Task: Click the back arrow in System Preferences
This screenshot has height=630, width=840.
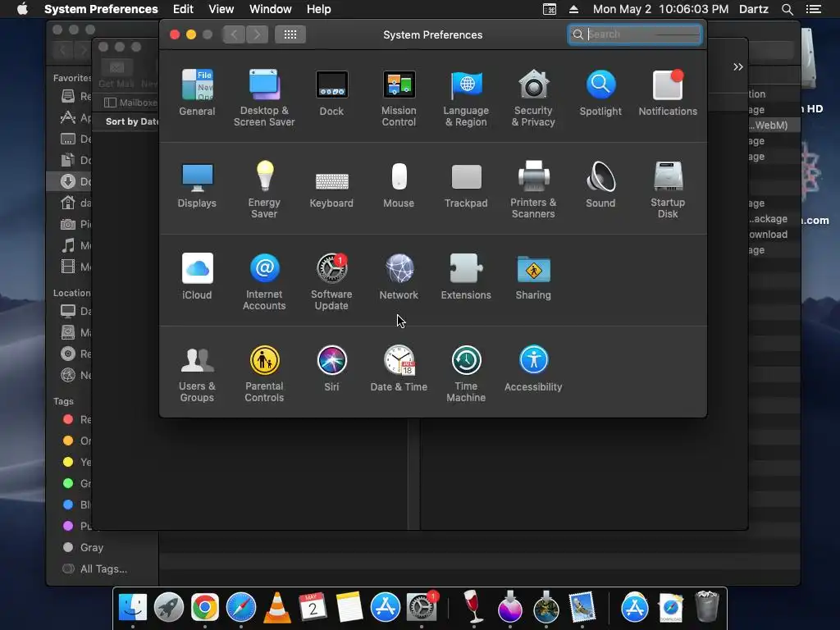Action: pyautogui.click(x=234, y=34)
